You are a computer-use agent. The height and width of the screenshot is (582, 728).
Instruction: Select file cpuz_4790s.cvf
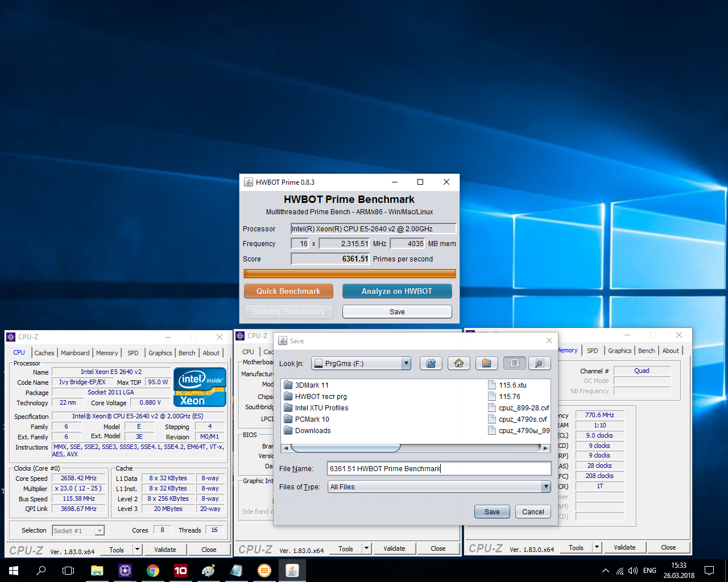(x=518, y=419)
